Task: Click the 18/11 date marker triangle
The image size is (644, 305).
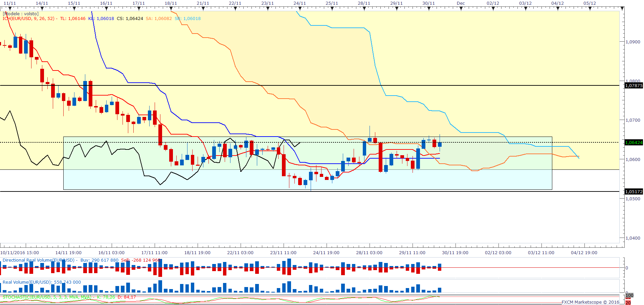Action: pos(171,8)
